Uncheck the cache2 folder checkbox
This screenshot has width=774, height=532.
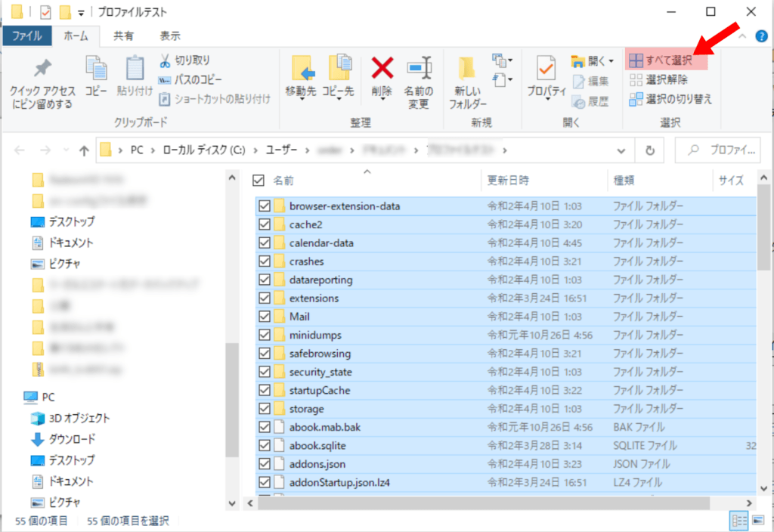tap(265, 224)
